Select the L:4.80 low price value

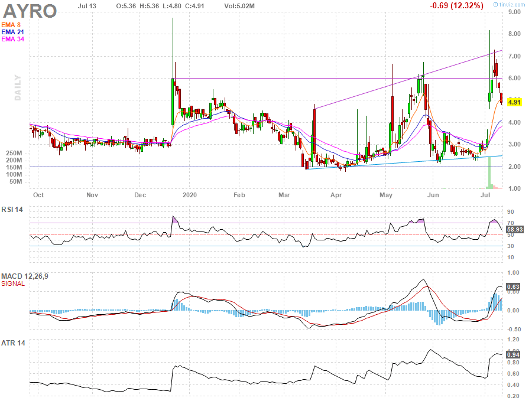pos(171,6)
